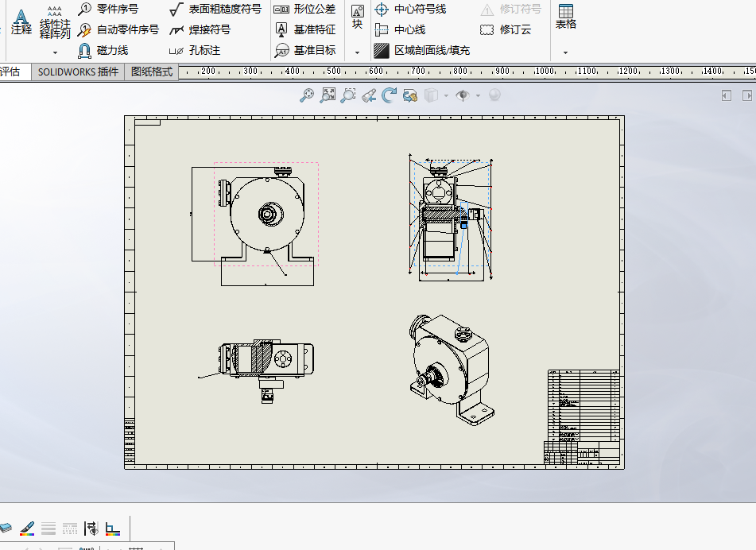Switch to the SOLIDWORKS 插件 tab
756x550 pixels.
click(x=78, y=72)
